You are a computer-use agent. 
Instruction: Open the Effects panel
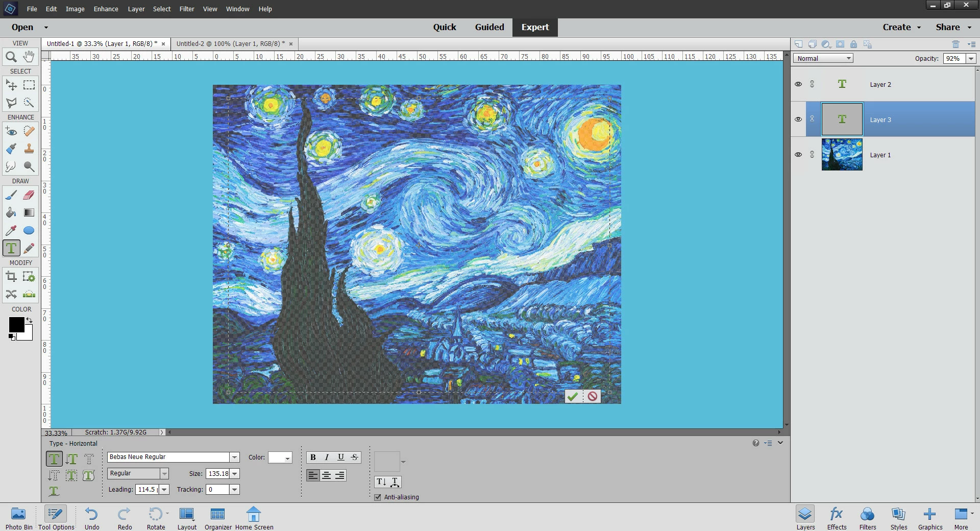(837, 518)
